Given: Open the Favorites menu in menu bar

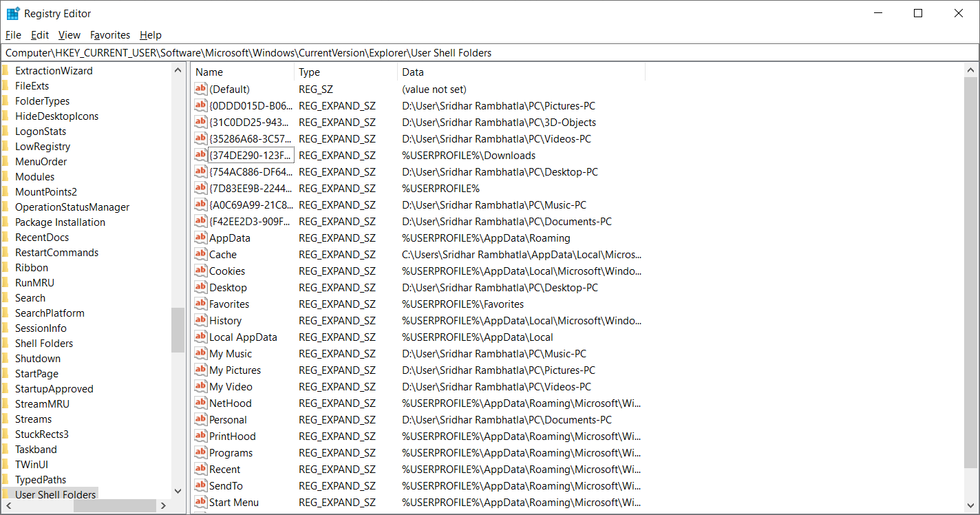Looking at the screenshot, I should pyautogui.click(x=110, y=35).
